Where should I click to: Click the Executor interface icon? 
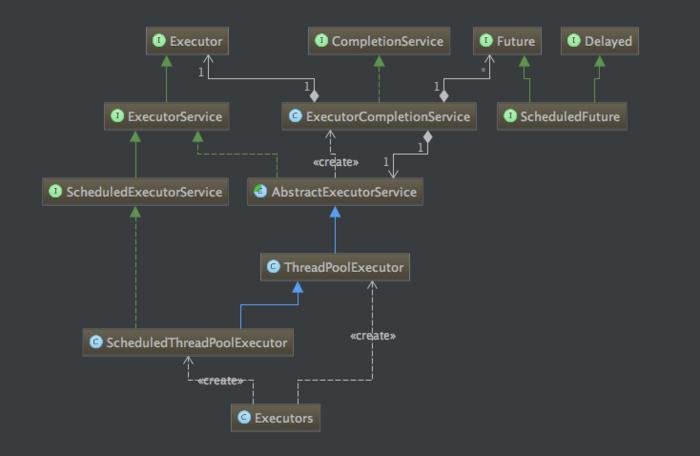click(159, 41)
